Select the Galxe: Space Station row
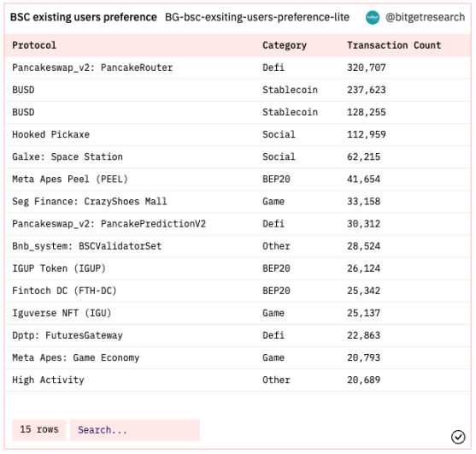Image resolution: width=476 pixels, height=454 pixels. pos(238,157)
